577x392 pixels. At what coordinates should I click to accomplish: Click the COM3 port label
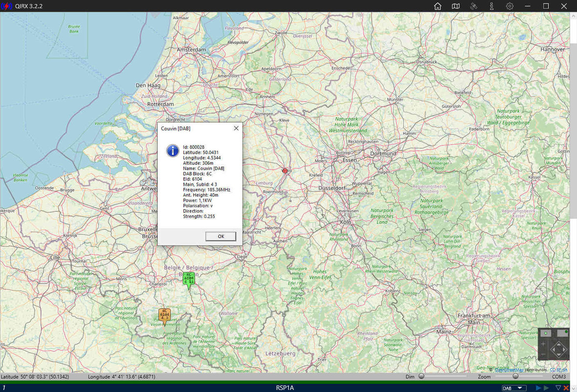[x=559, y=376]
